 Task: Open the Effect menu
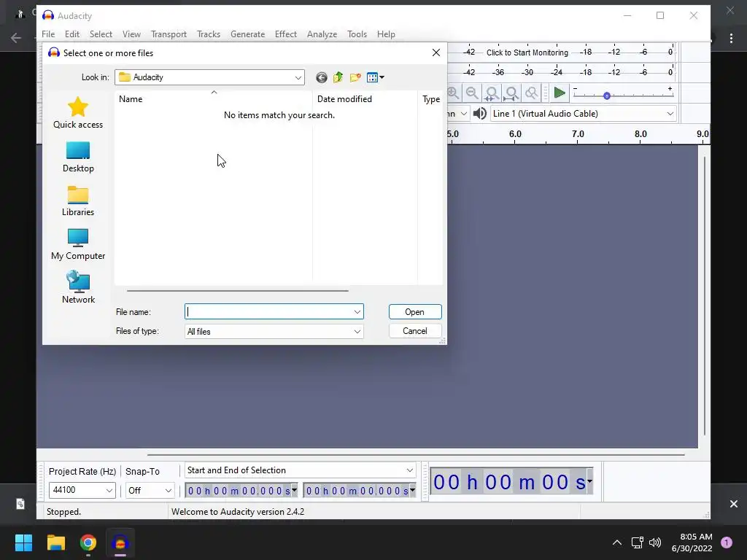pyautogui.click(x=286, y=34)
